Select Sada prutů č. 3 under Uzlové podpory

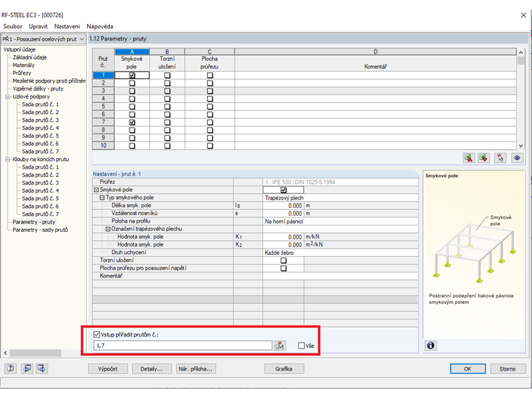tap(41, 120)
